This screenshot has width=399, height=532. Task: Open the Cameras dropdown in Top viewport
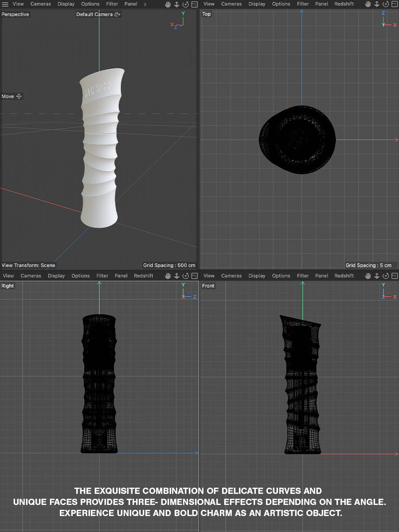click(x=231, y=4)
